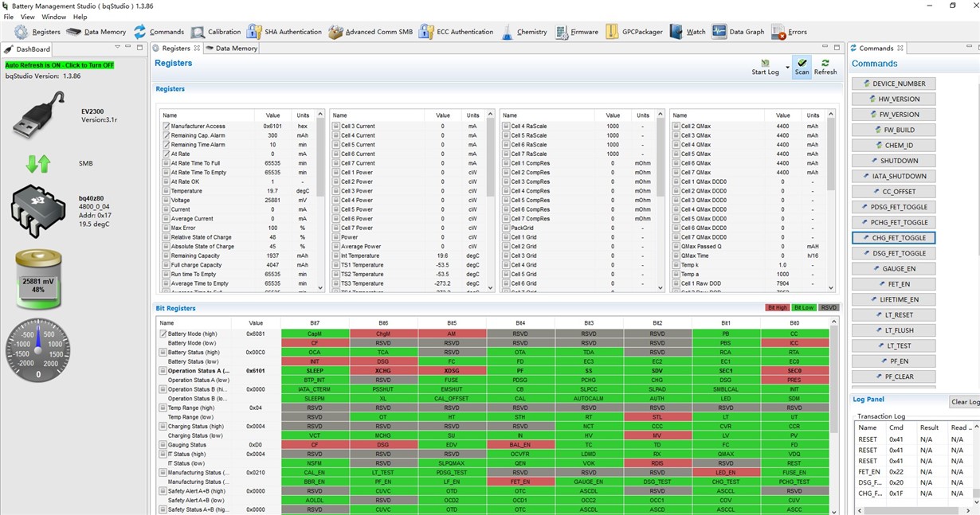Send the CHG_FET_TOGGLE command
The image size is (980, 515).
pos(893,238)
